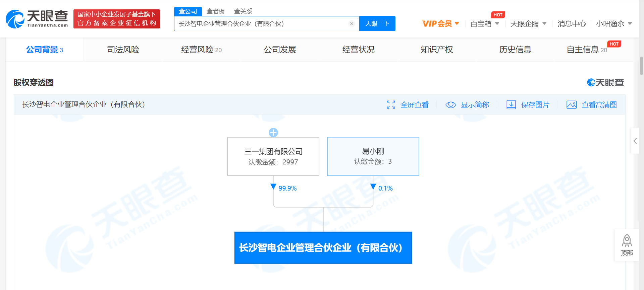Click the download icon for saving image

511,105
